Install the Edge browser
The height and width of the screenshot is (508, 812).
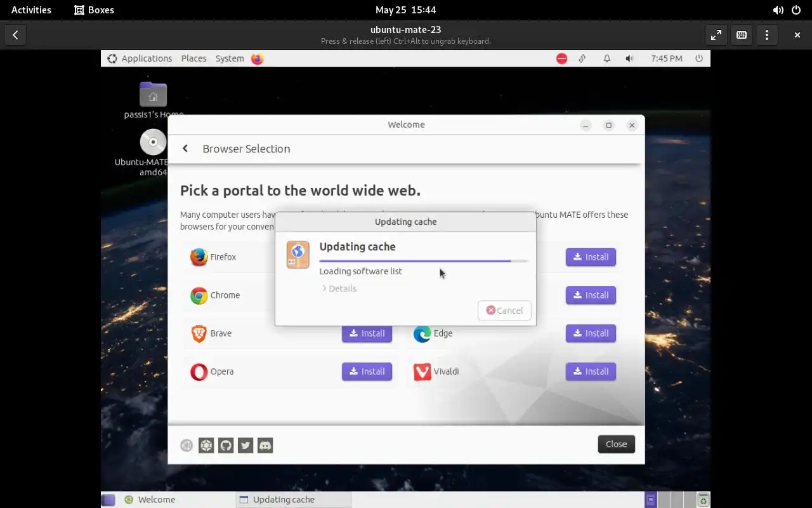pyautogui.click(x=591, y=333)
